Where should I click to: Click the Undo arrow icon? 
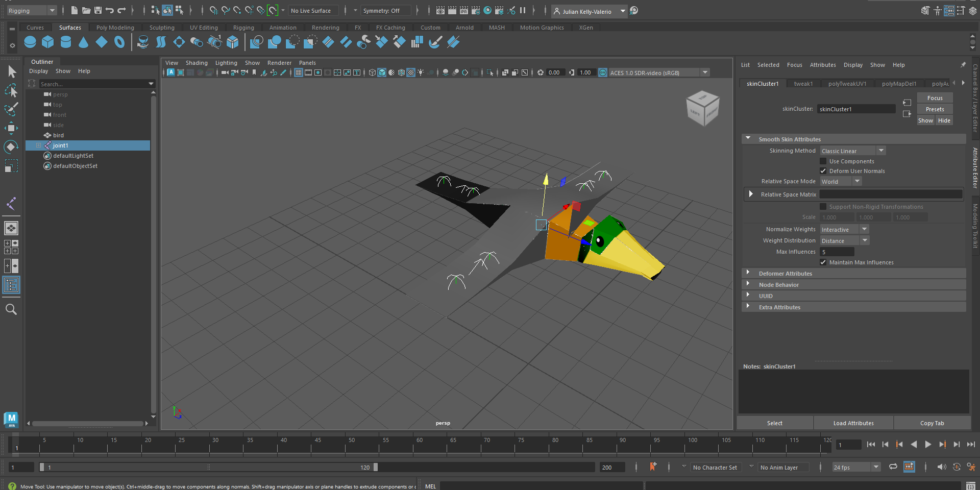coord(110,10)
